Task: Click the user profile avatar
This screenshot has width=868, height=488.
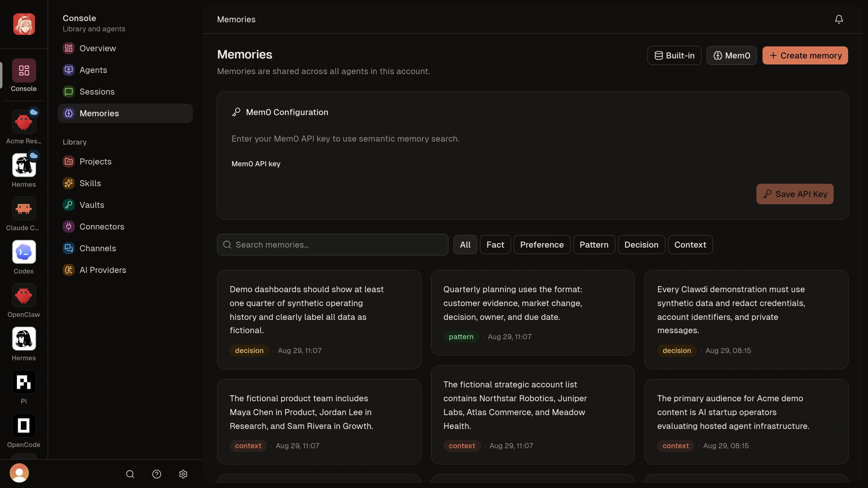Action: pyautogui.click(x=19, y=473)
